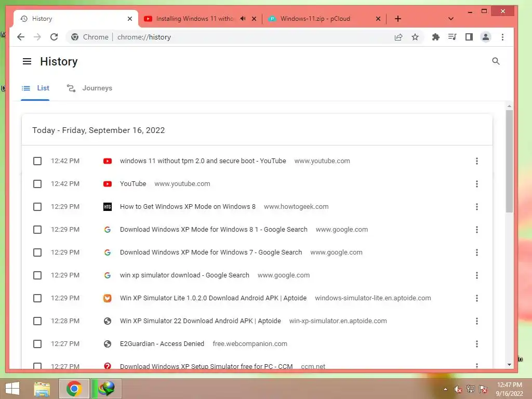Open the Extensions puzzle icon
This screenshot has width=532, height=399.
point(436,37)
